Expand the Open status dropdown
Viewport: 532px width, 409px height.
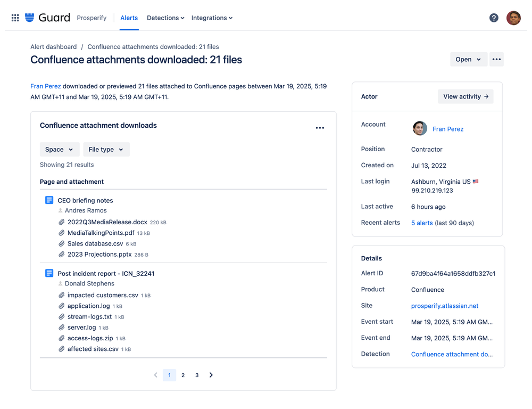pyautogui.click(x=469, y=59)
